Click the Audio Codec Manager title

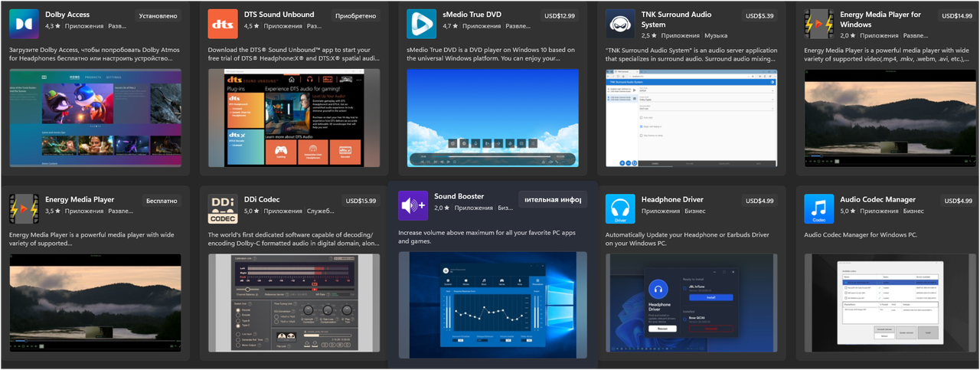[877, 199]
